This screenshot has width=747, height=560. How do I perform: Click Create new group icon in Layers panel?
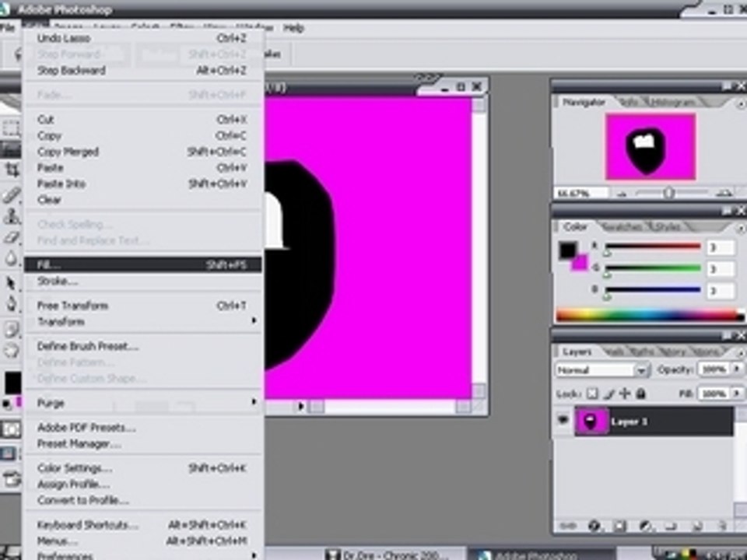point(671,526)
